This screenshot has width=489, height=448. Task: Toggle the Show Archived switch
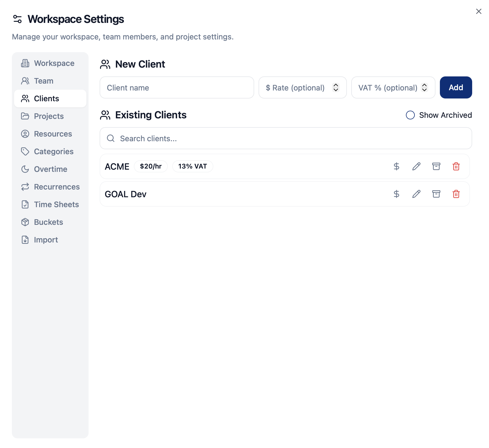(410, 115)
